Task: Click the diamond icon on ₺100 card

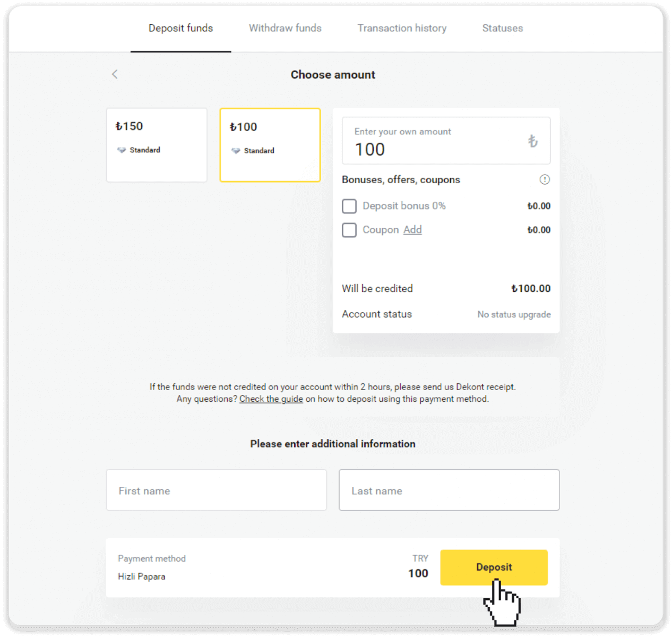Action: tap(236, 151)
